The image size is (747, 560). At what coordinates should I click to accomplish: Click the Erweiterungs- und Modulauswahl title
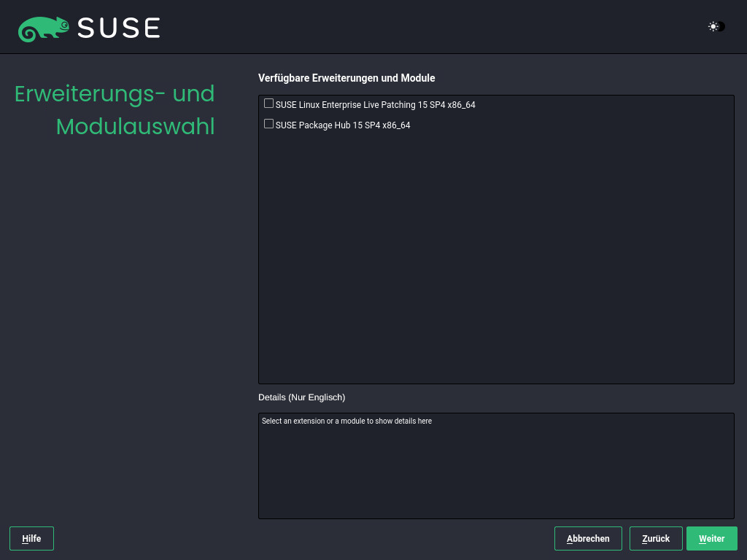(x=115, y=110)
